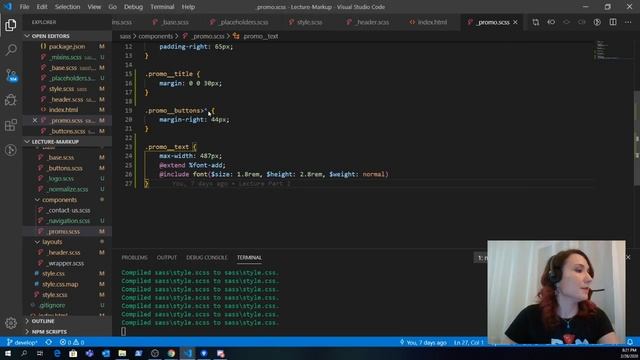Screen dimensions: 640x360
Task: Open the File menu
Action: click(24, 7)
